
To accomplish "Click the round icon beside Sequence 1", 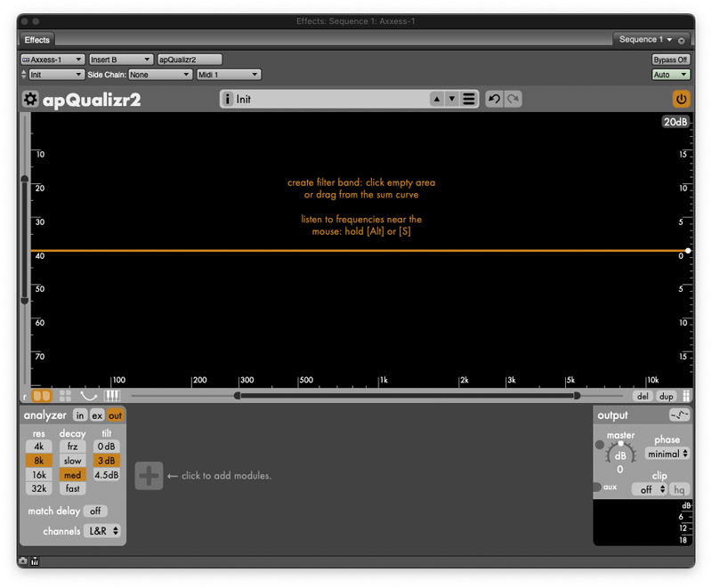I will (681, 40).
